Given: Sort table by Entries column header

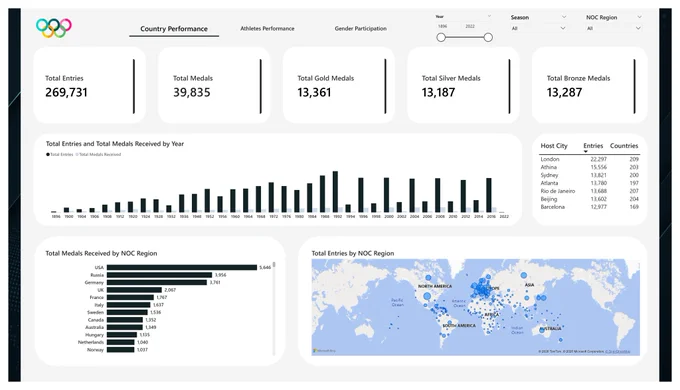Looking at the screenshot, I should [x=593, y=146].
